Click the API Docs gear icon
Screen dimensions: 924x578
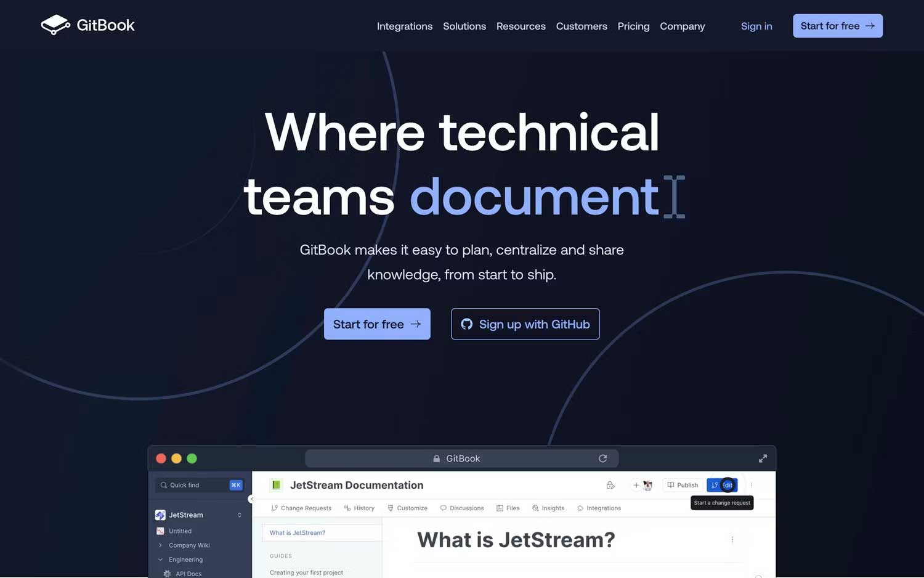167,574
